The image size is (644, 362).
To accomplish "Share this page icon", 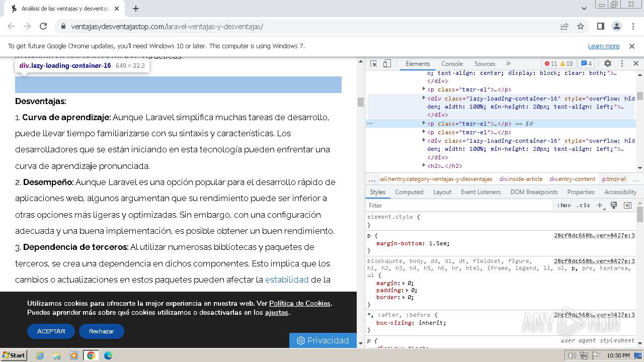I will pyautogui.click(x=565, y=26).
